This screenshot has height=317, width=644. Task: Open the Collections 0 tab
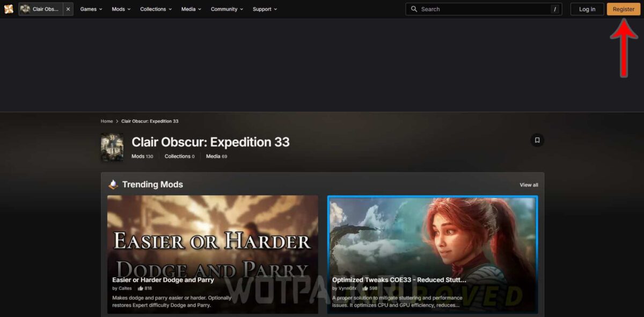[x=180, y=157]
